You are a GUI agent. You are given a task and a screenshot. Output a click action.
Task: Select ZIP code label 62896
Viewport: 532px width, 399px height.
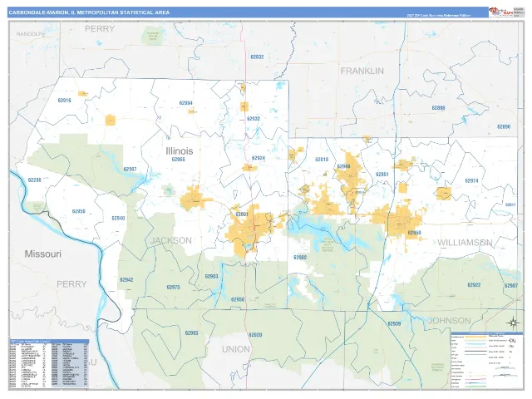438,108
